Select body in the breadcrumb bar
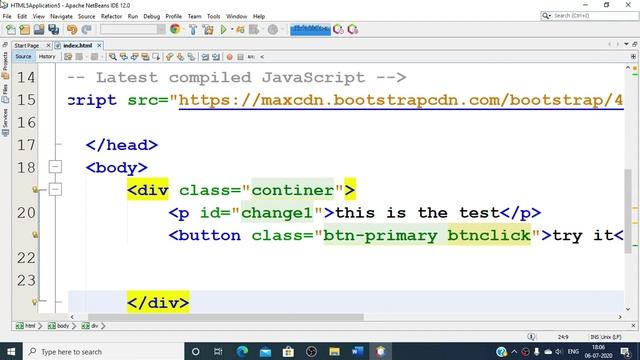This screenshot has height=360, width=640. click(x=59, y=326)
